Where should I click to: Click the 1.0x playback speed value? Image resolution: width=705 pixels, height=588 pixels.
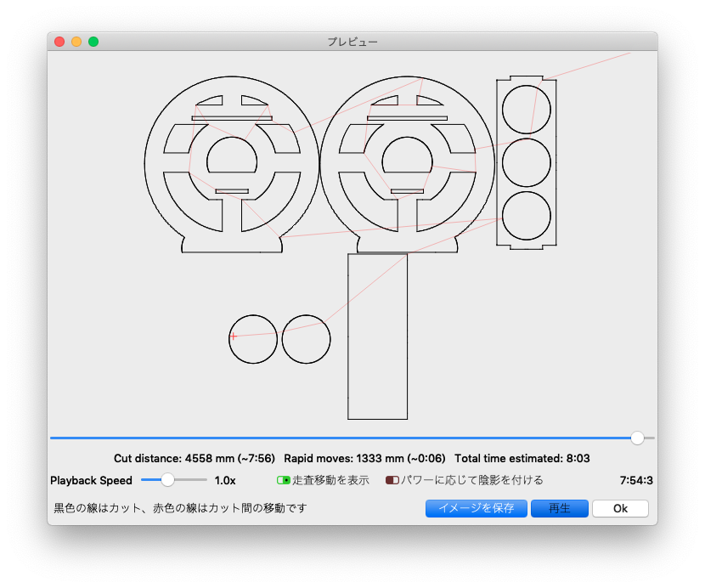click(225, 480)
